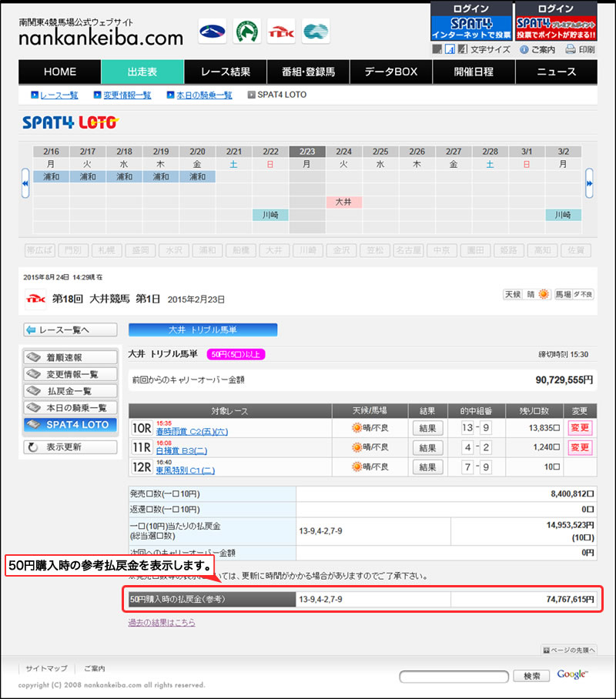
Task: Open the 開催日程 menu
Action: pos(474,72)
